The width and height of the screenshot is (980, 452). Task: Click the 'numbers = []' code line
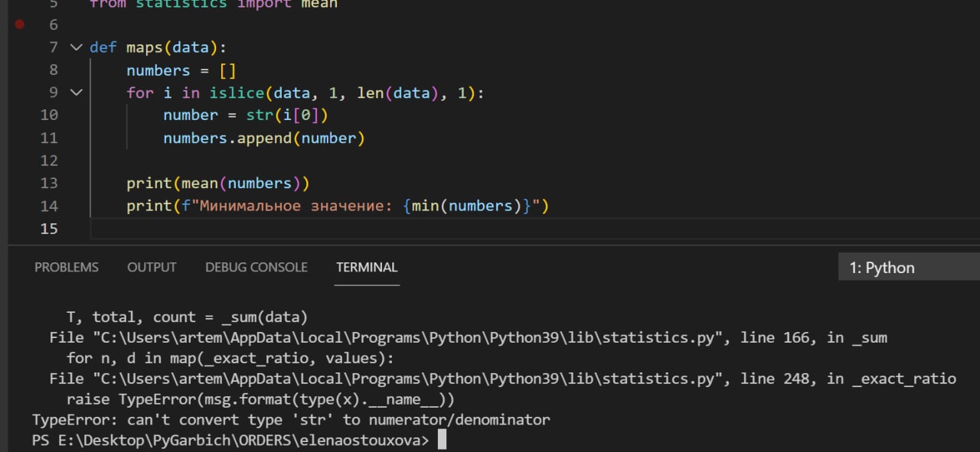pyautogui.click(x=181, y=70)
